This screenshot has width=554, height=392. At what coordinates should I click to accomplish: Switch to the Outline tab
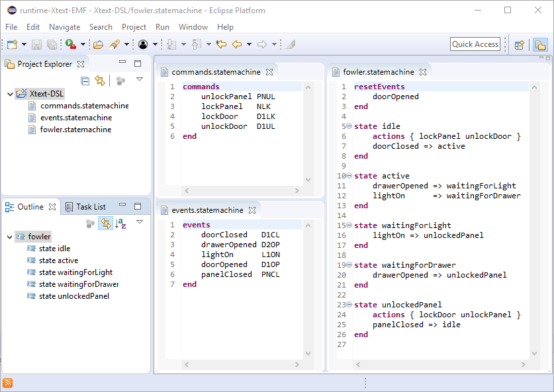[30, 207]
